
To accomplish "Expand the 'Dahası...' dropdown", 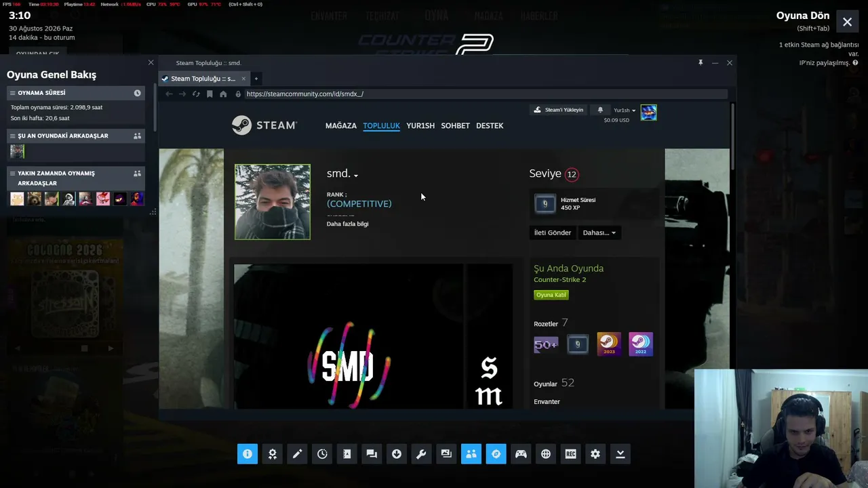I will pos(599,232).
